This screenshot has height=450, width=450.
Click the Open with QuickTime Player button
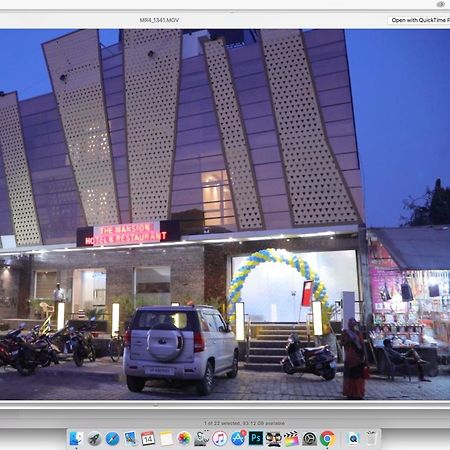(419, 20)
